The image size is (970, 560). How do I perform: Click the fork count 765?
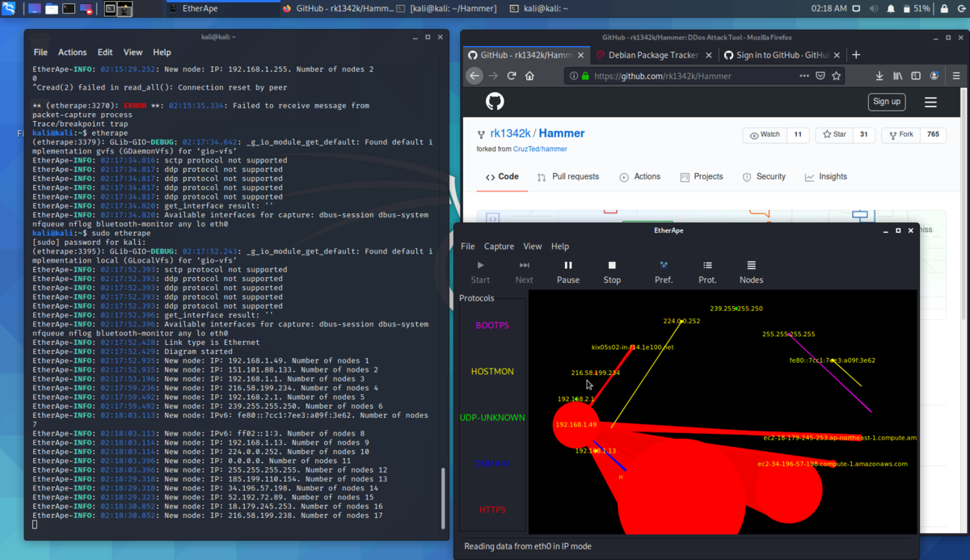(x=933, y=135)
